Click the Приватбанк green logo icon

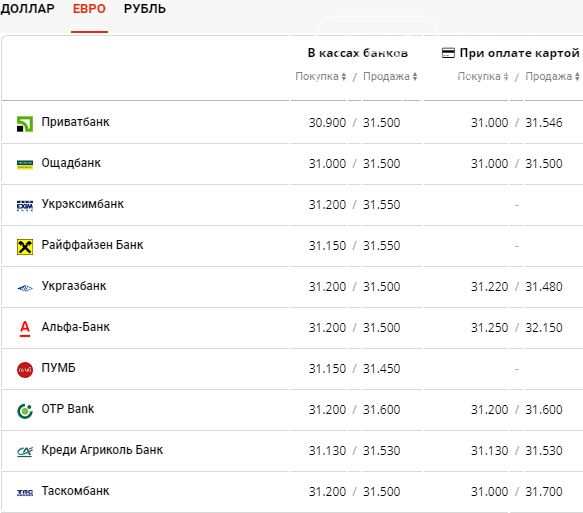pyautogui.click(x=25, y=124)
